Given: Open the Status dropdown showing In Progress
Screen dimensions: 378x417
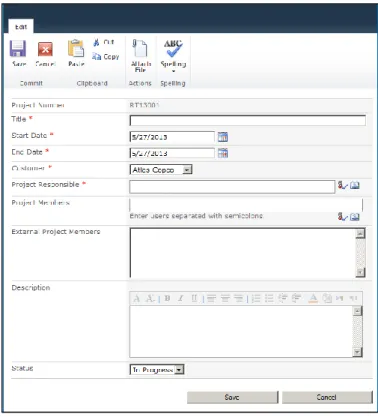Looking at the screenshot, I should click(157, 370).
